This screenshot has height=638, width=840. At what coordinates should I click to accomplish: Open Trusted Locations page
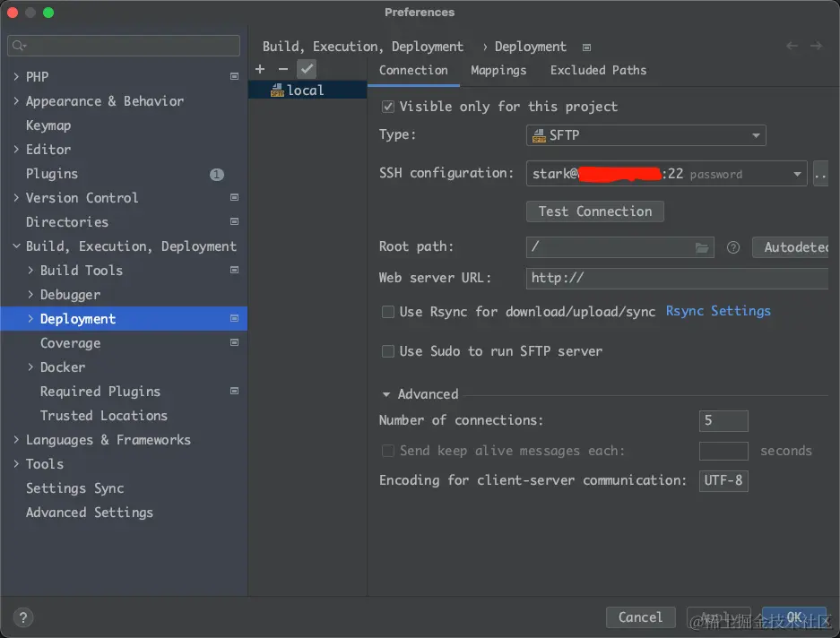(103, 415)
